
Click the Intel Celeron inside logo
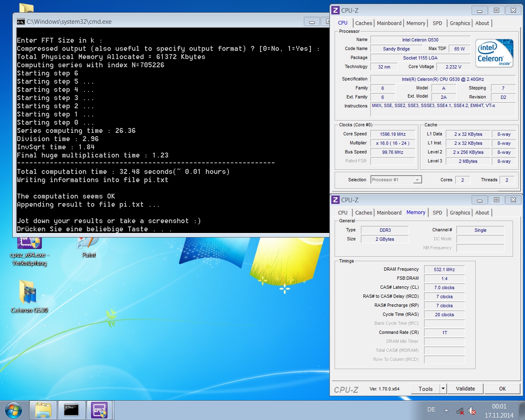[495, 53]
